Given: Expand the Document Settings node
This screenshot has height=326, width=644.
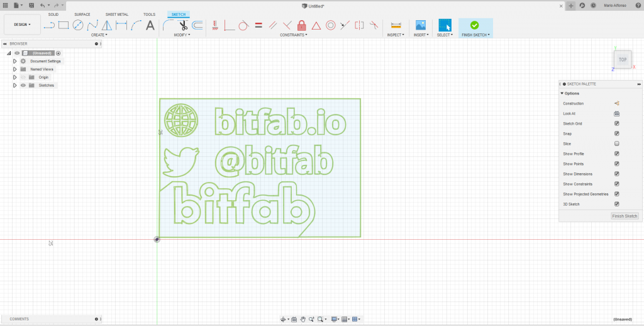Looking at the screenshot, I should [x=15, y=61].
